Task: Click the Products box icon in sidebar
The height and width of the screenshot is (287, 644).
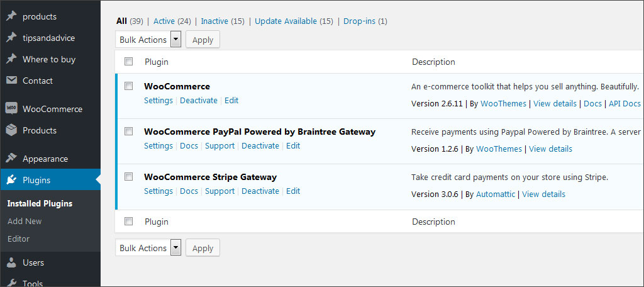Action: pos(11,130)
